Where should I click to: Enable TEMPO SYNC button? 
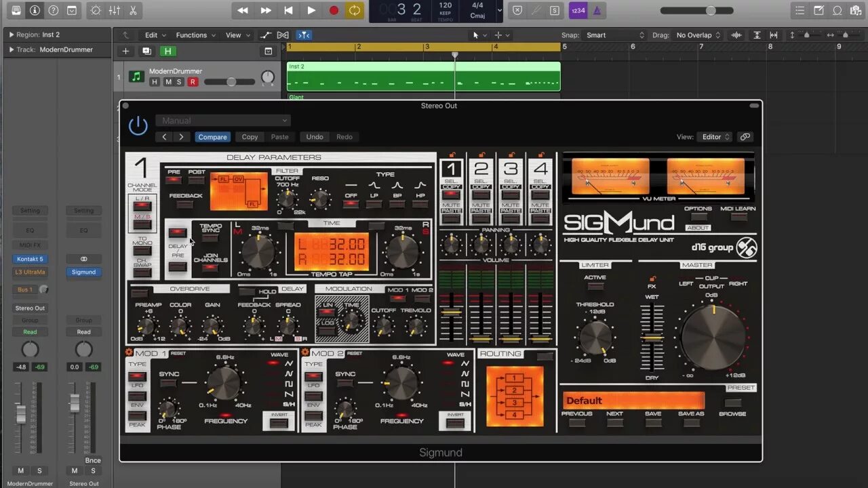point(210,238)
